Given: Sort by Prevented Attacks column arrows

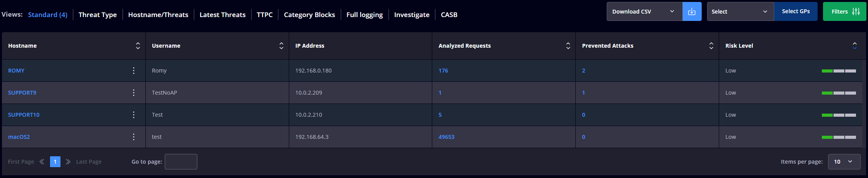Looking at the screenshot, I should point(711,46).
